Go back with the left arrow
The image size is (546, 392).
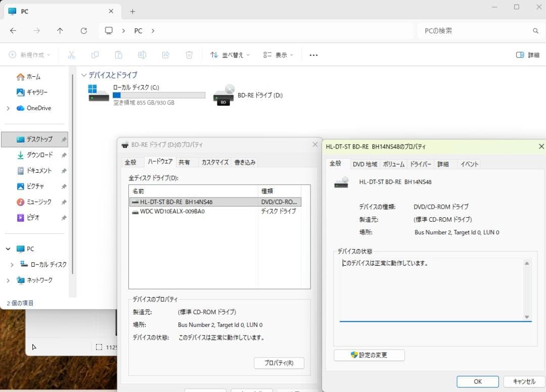coord(13,31)
